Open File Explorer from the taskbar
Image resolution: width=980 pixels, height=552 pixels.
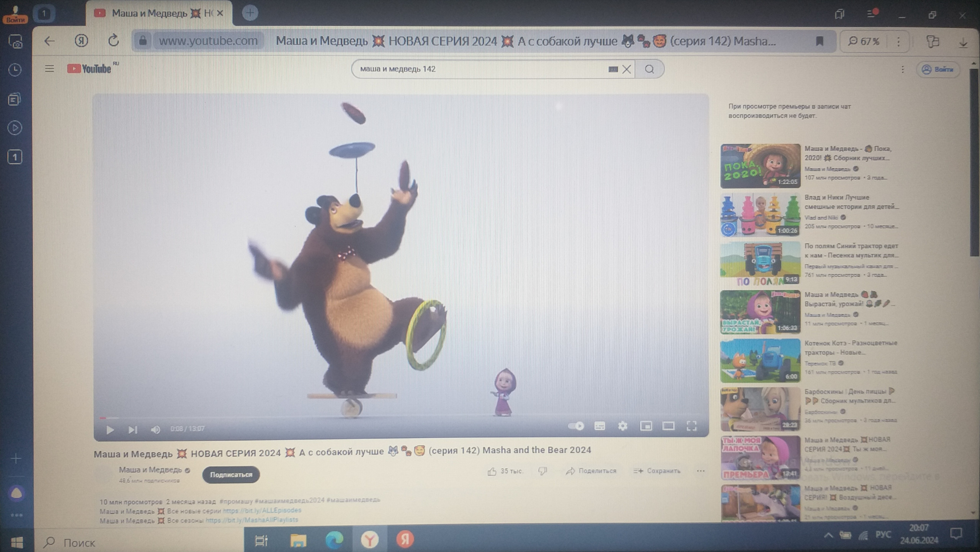[298, 540]
